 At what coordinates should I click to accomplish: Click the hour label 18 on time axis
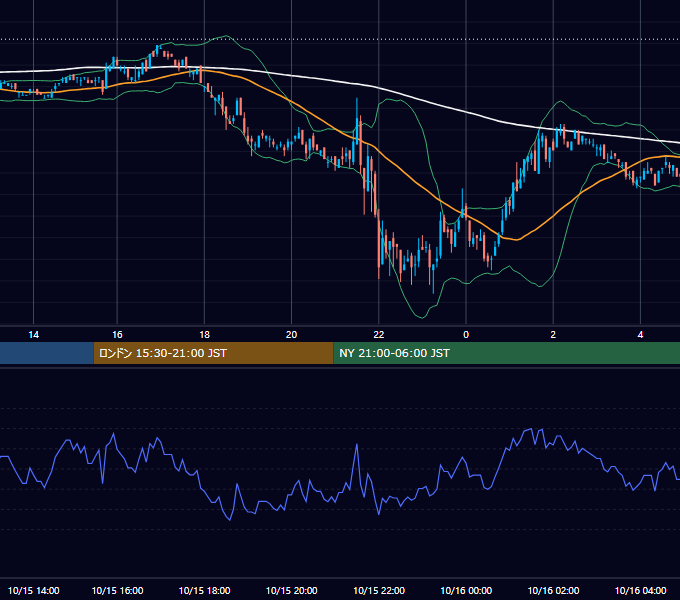tap(204, 335)
